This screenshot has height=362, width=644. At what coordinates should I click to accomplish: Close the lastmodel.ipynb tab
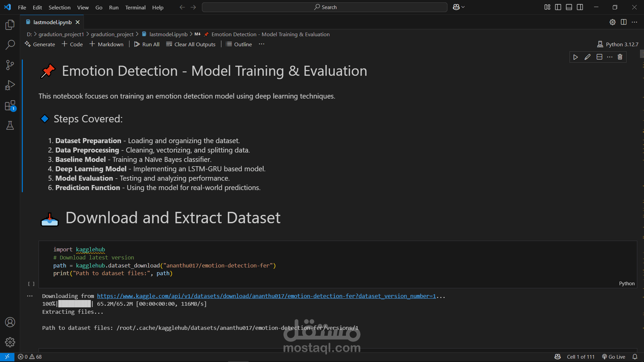click(78, 22)
